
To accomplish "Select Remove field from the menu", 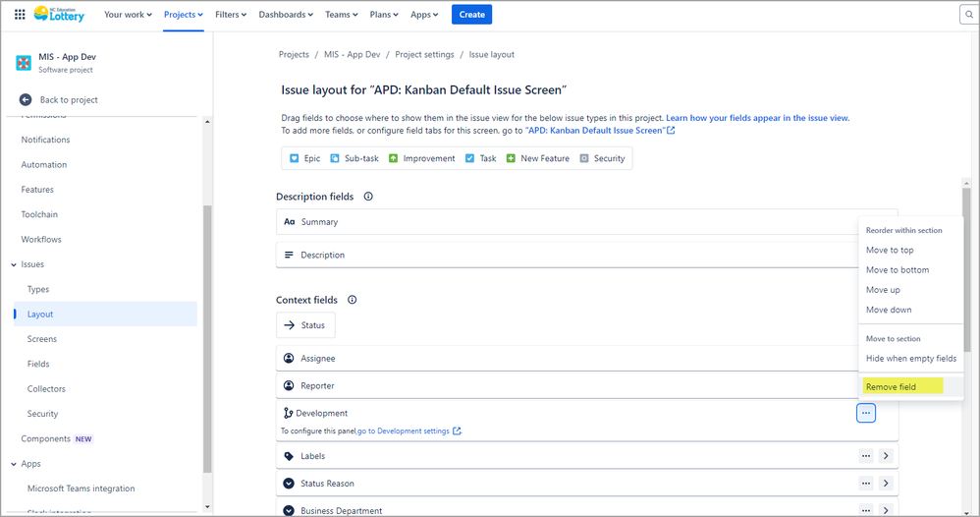I will pyautogui.click(x=891, y=386).
